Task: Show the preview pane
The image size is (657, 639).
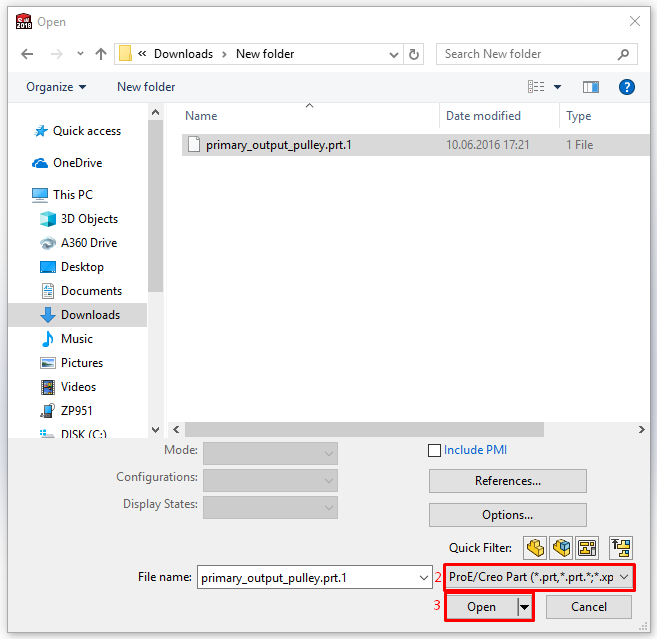Action: click(589, 87)
